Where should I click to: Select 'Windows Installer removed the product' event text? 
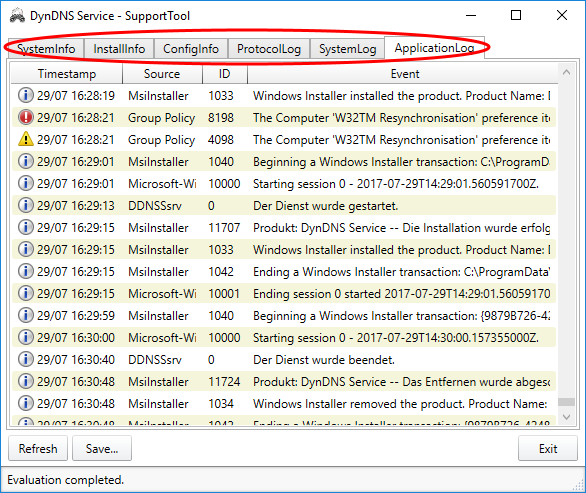(400, 404)
